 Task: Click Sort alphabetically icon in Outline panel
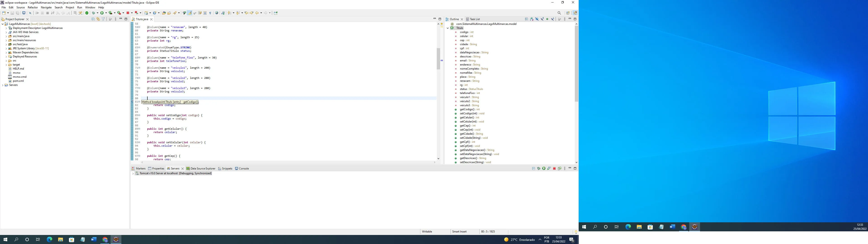point(532,19)
